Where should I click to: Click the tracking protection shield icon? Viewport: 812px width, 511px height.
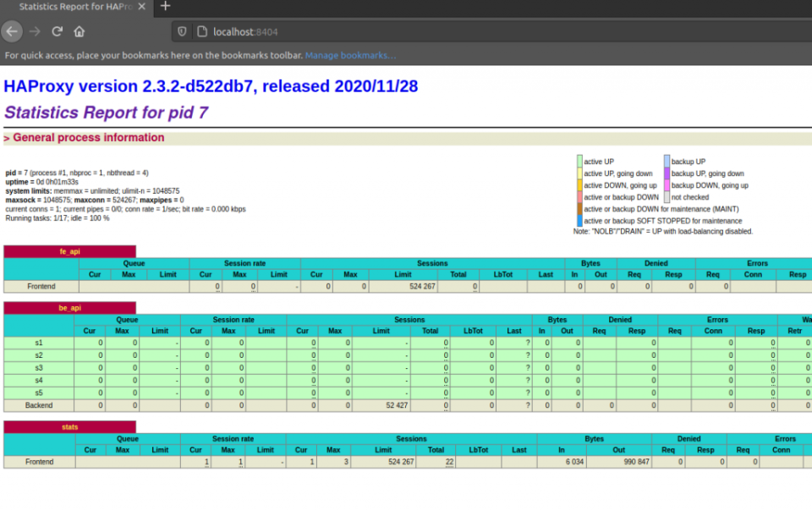tap(180, 30)
